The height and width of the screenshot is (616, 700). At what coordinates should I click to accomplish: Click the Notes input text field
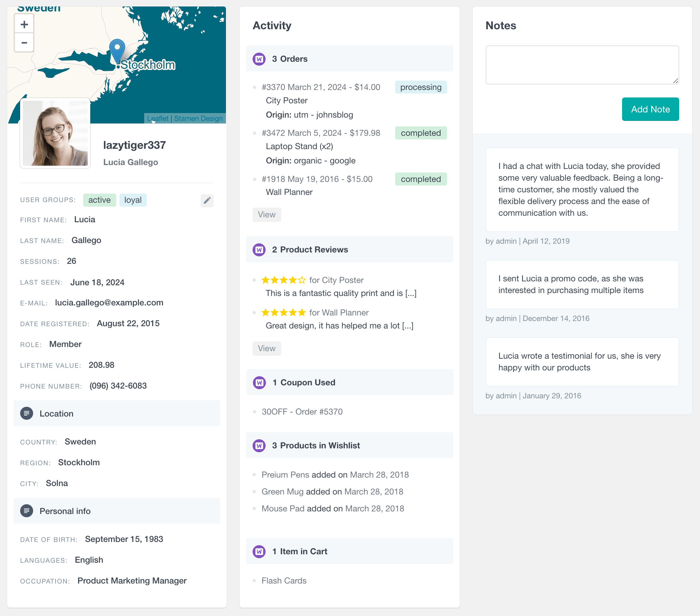point(582,65)
